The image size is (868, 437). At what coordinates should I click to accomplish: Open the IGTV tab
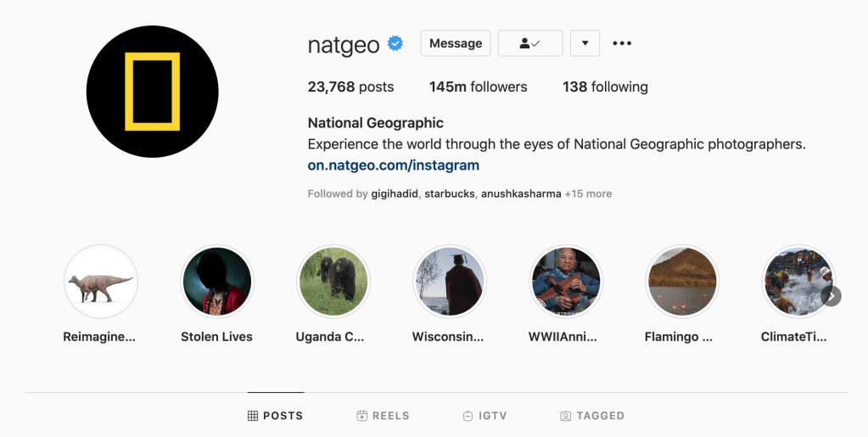click(484, 416)
